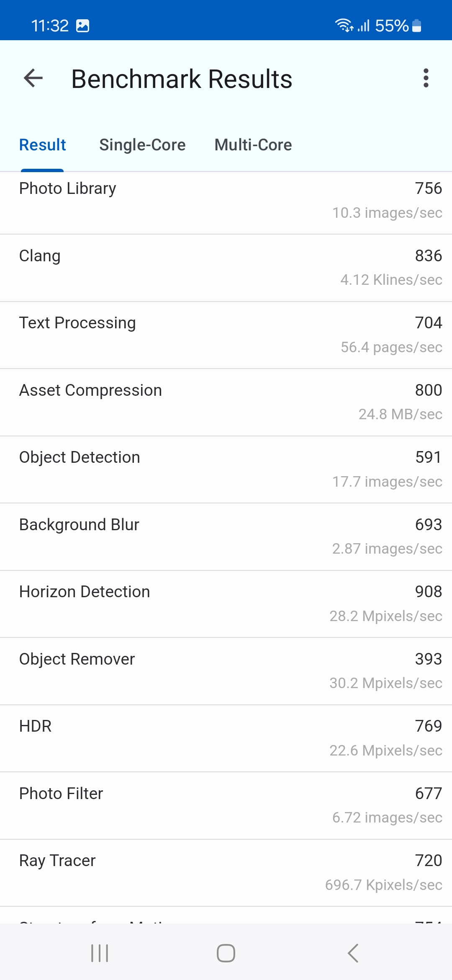452x980 pixels.
Task: Select the Result tab
Action: (43, 145)
